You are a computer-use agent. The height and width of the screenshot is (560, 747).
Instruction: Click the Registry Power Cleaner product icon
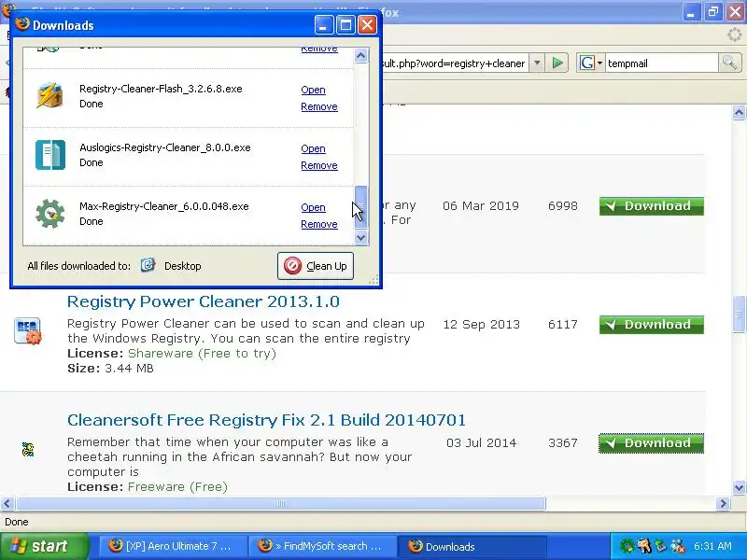[28, 330]
